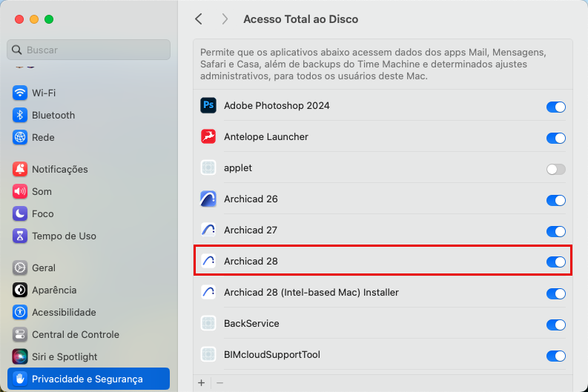The width and height of the screenshot is (588, 392).
Task: Click the Antelope Launcher app icon
Action: point(208,136)
